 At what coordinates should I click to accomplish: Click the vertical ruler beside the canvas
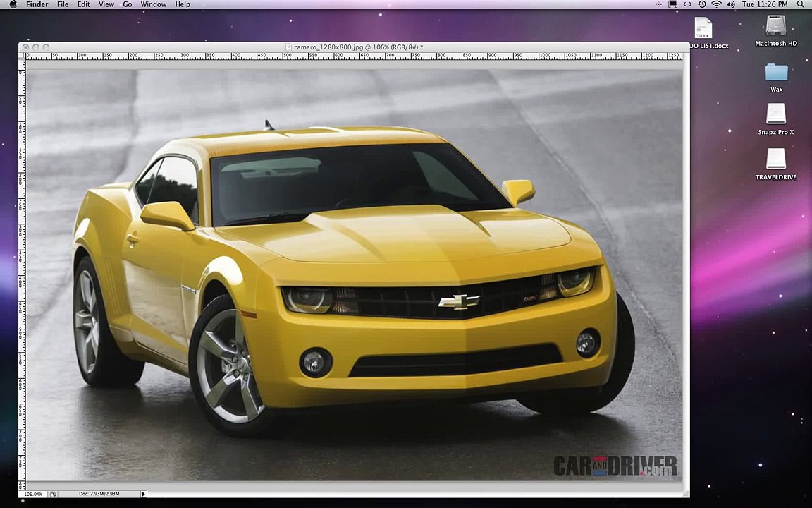point(23,274)
